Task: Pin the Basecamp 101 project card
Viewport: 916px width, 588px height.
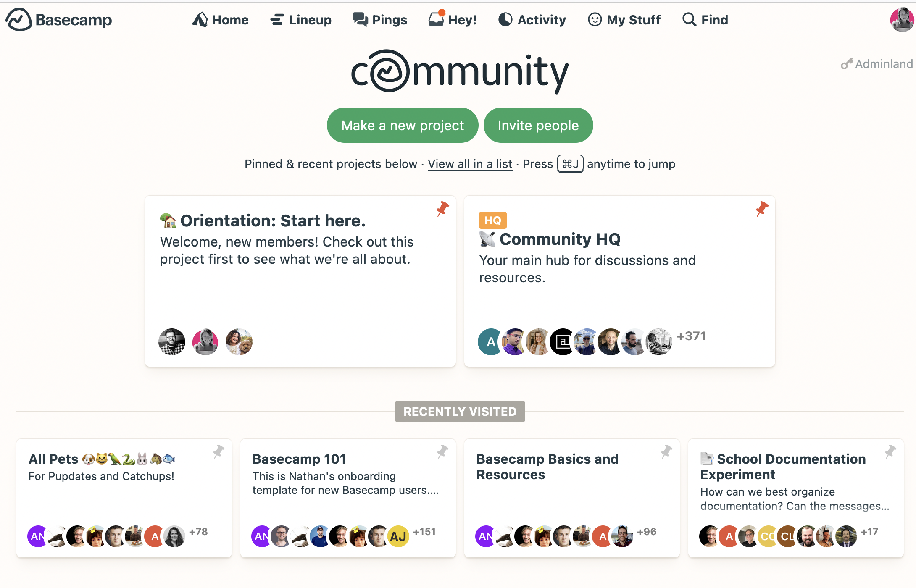Action: coord(443,452)
